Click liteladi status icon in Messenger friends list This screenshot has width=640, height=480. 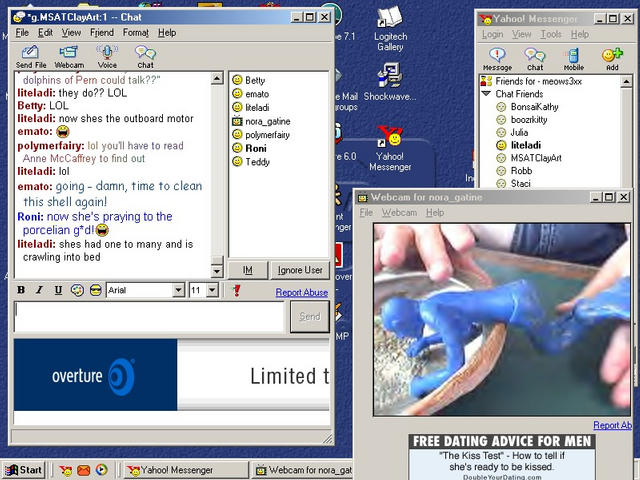click(501, 145)
